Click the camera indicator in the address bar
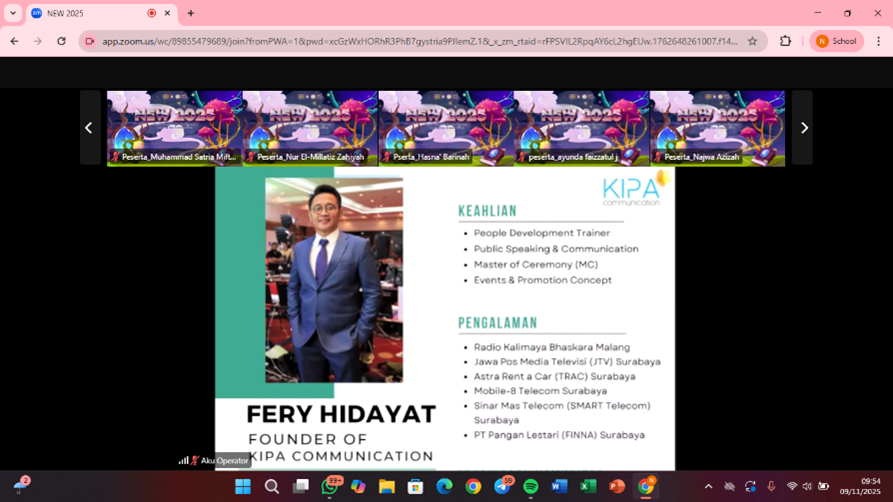The height and width of the screenshot is (502, 893). pos(90,41)
